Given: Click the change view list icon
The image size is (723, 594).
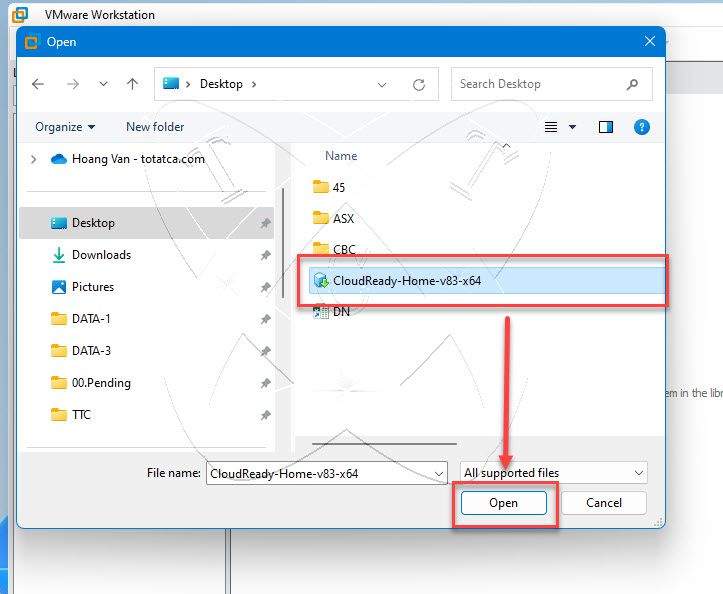Looking at the screenshot, I should pyautogui.click(x=551, y=127).
